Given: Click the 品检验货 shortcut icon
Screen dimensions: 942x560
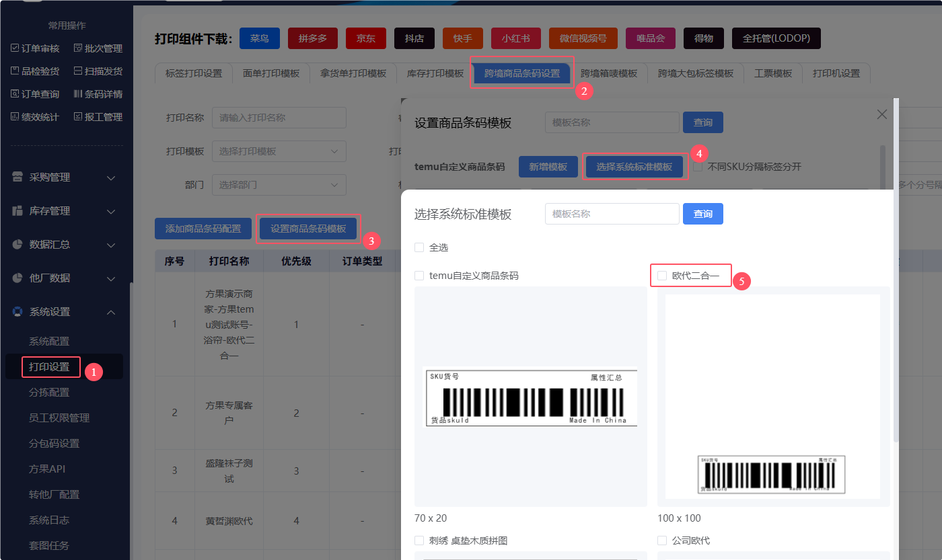Looking at the screenshot, I should pos(15,71).
